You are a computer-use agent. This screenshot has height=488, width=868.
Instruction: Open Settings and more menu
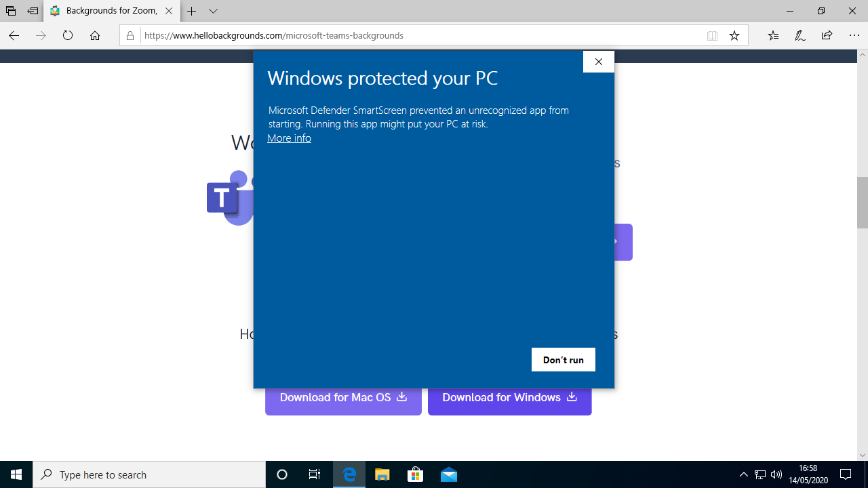pos(854,35)
